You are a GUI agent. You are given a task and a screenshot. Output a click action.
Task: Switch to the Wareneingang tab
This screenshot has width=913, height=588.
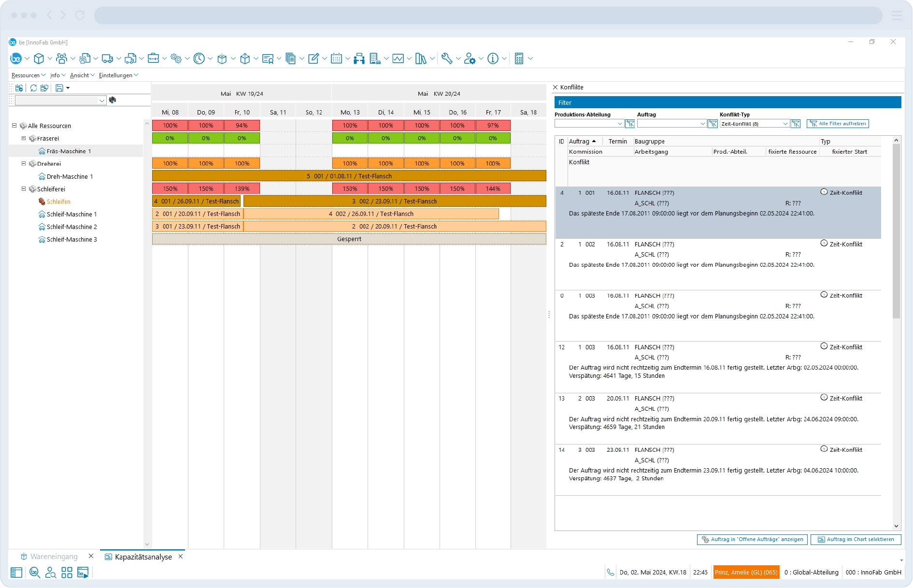point(54,557)
